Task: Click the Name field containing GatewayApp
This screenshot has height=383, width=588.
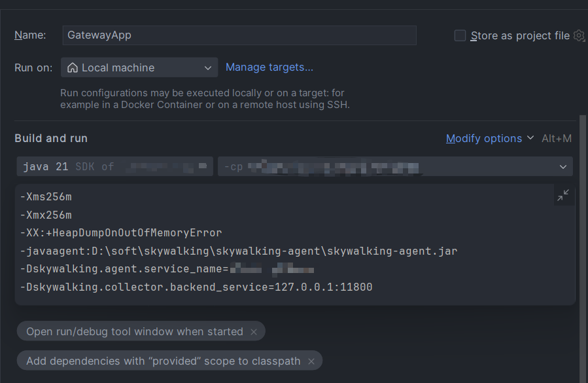Action: tap(239, 35)
